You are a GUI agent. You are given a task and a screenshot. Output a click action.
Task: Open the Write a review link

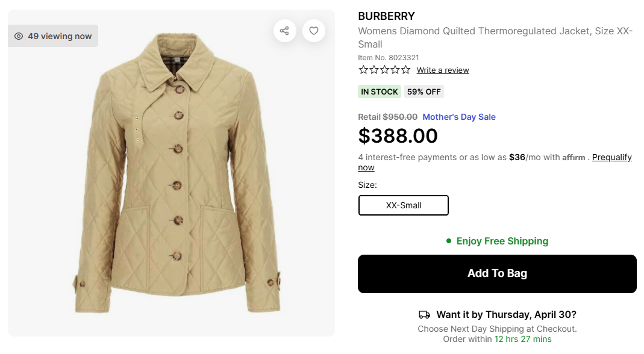pyautogui.click(x=443, y=70)
